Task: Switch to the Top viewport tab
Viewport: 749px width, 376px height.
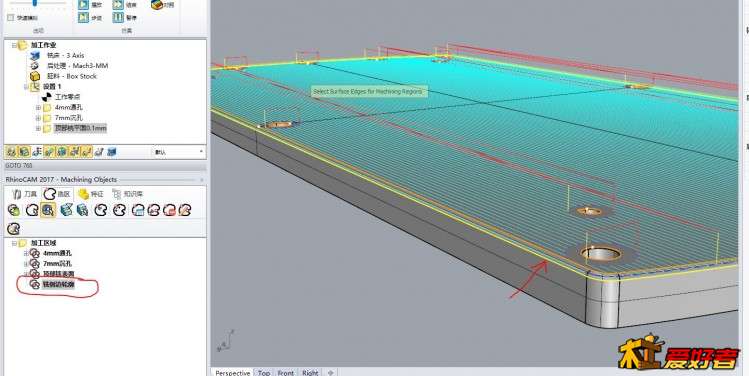Action: pyautogui.click(x=264, y=372)
